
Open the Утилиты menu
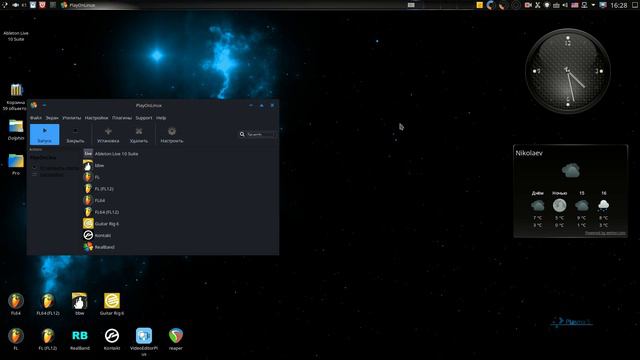pyautogui.click(x=71, y=118)
